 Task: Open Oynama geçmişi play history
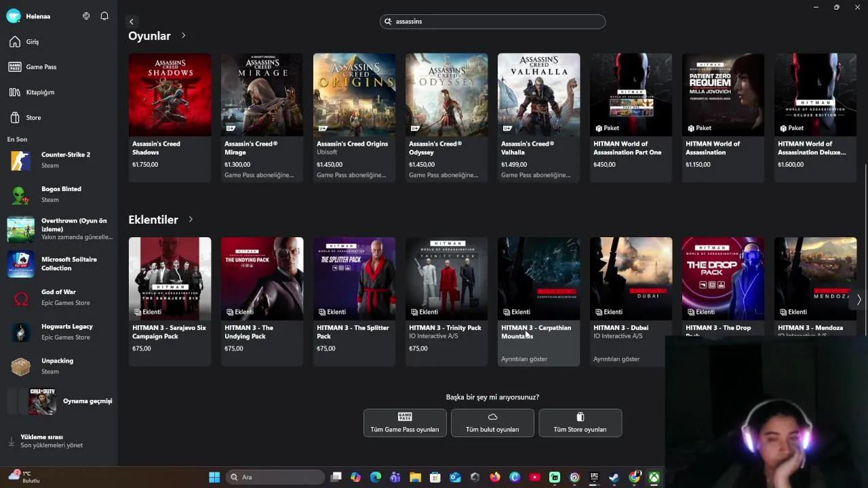point(58,401)
